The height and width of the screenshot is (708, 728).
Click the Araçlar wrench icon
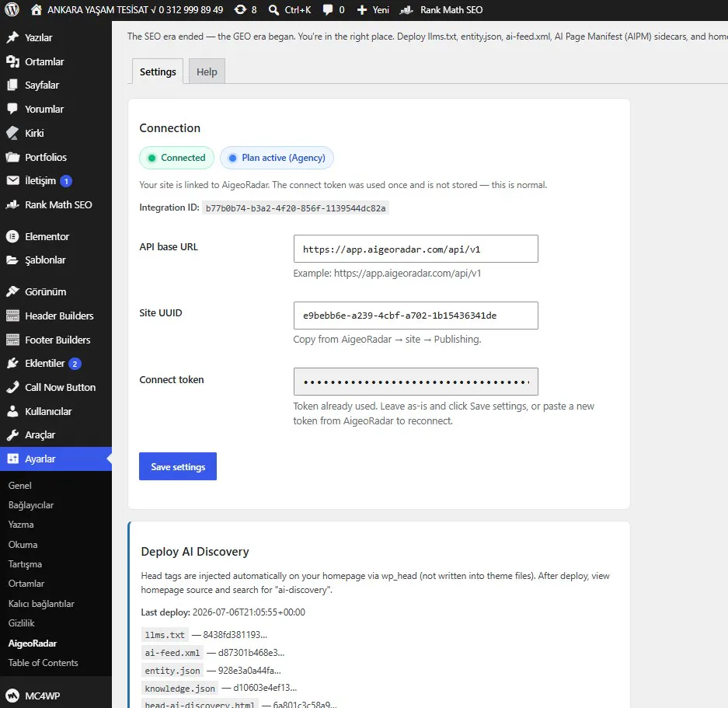pyautogui.click(x=12, y=435)
